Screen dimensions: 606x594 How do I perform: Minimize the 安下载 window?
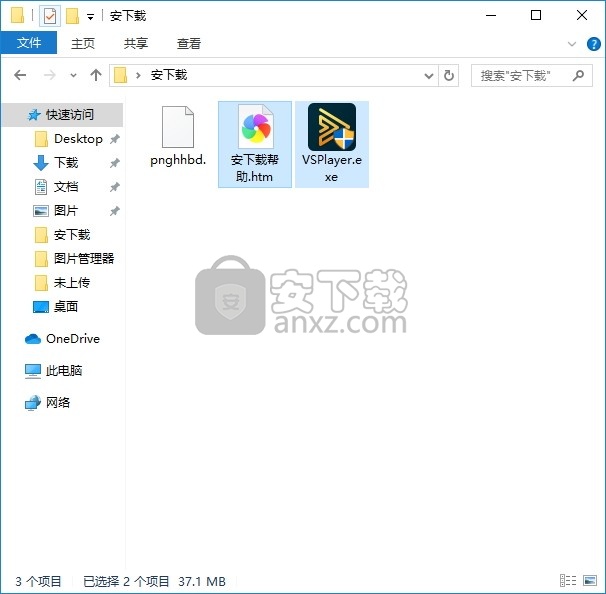pyautogui.click(x=491, y=15)
